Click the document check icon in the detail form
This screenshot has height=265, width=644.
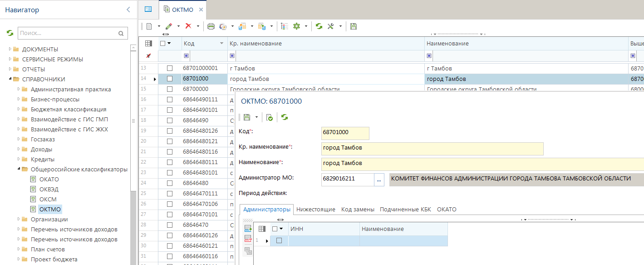[270, 117]
